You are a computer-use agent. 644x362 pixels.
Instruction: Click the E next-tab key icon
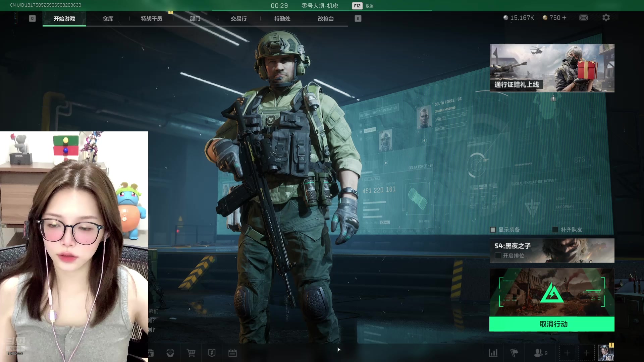[x=358, y=18]
